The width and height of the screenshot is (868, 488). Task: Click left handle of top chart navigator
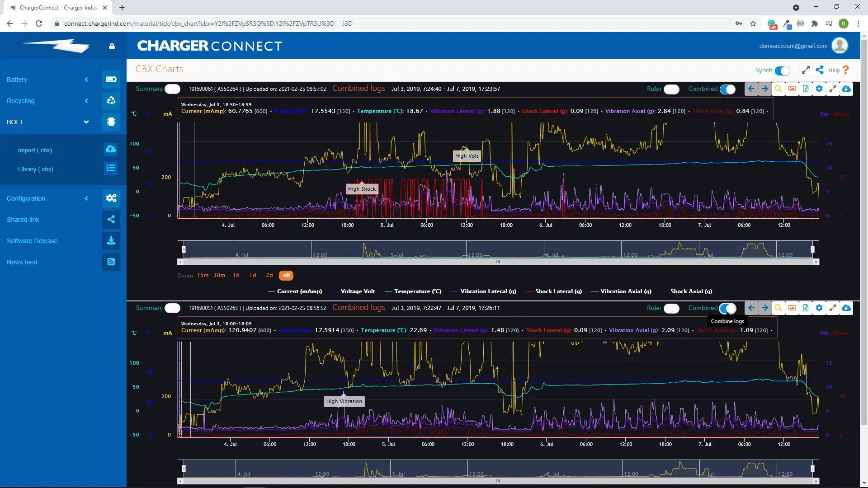click(x=184, y=249)
